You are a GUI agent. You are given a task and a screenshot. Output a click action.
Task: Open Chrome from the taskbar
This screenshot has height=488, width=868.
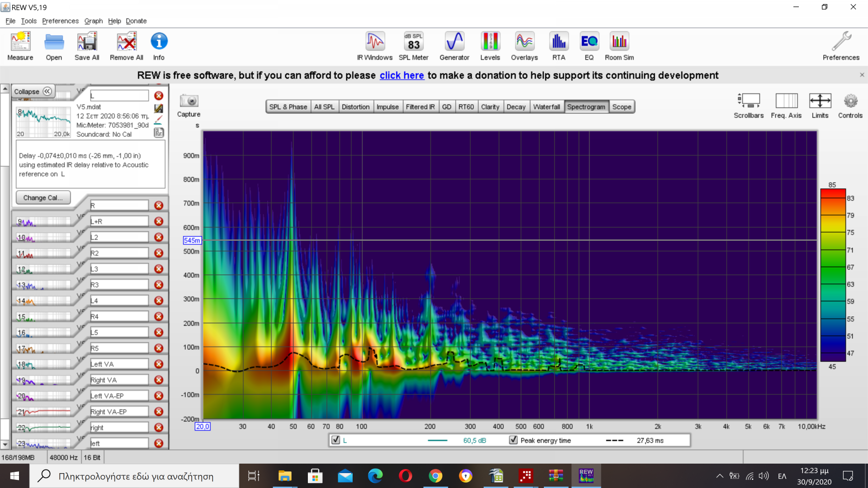(435, 476)
